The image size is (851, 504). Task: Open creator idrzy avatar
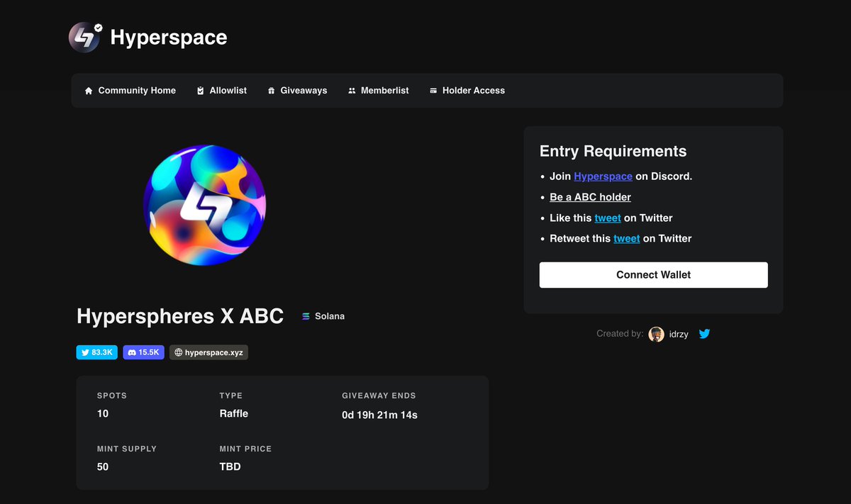point(656,334)
